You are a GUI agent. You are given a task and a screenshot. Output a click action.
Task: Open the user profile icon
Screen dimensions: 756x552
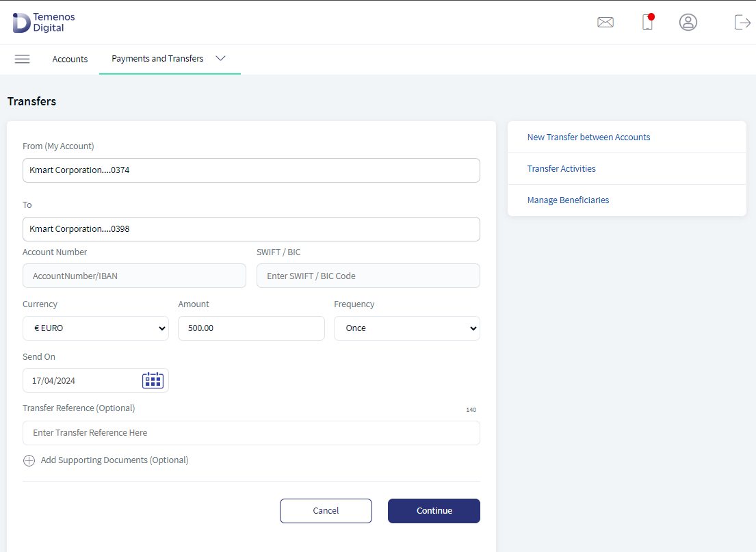click(688, 22)
